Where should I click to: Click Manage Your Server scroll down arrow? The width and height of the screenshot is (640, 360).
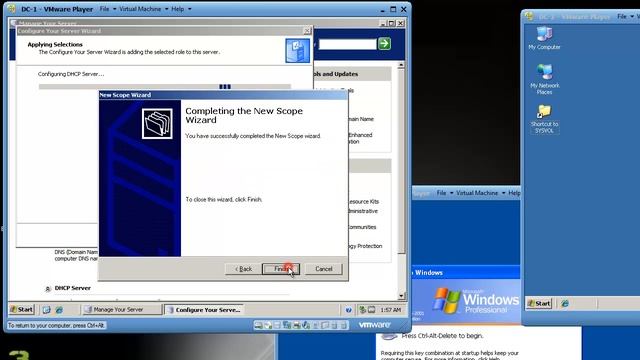(401, 296)
